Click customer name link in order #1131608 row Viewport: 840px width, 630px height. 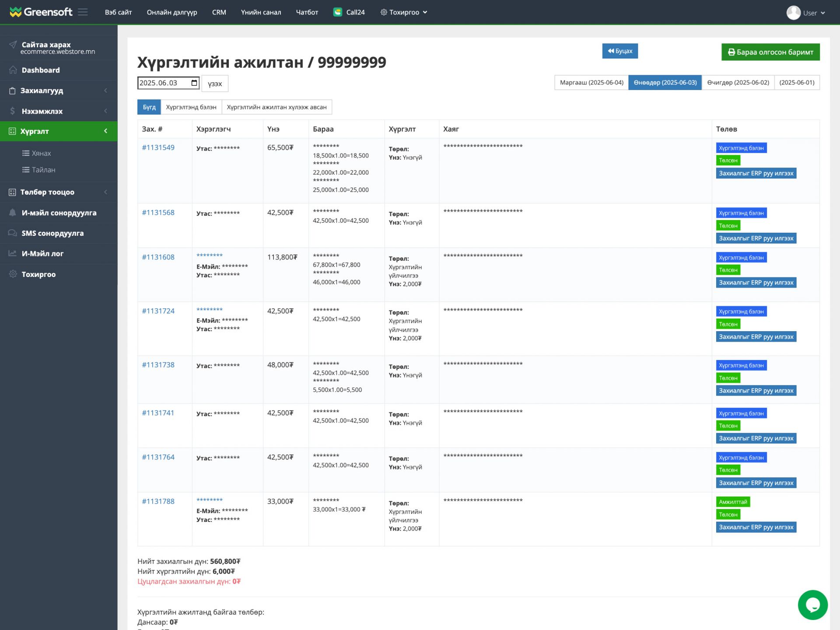[210, 255]
